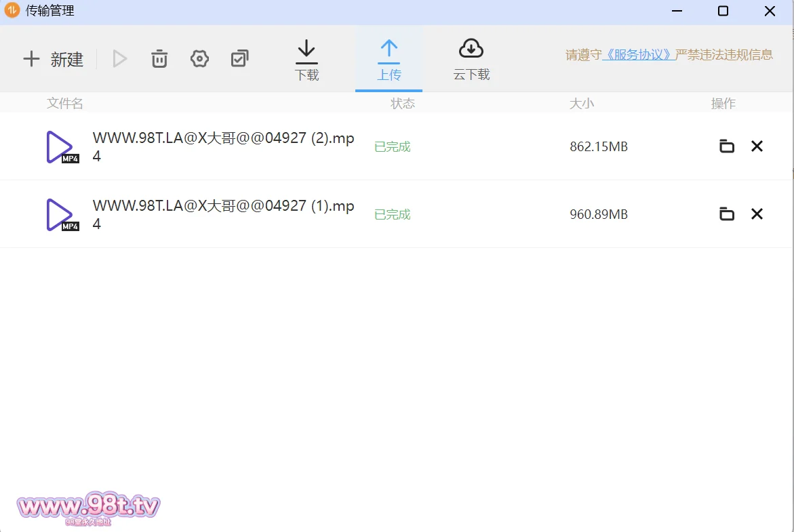Open the 《服务协议》 service agreement link
Viewport: 794px width, 532px height.
[638, 55]
